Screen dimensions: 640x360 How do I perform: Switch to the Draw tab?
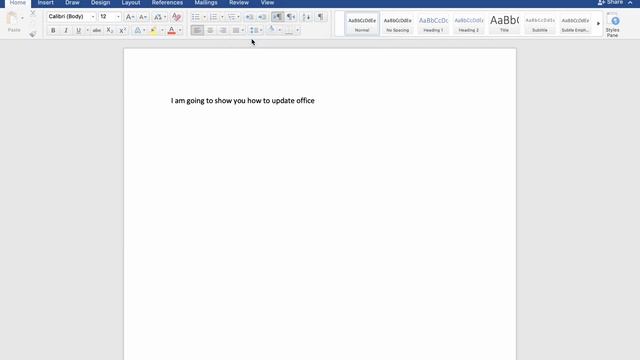pyautogui.click(x=72, y=3)
